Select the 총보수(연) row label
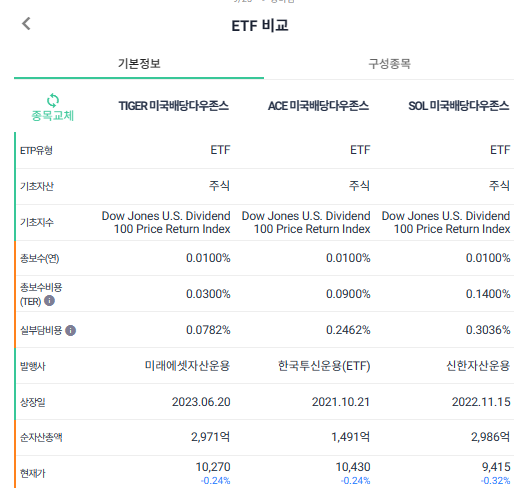Viewport: 523px width, 488px height. tap(40, 258)
